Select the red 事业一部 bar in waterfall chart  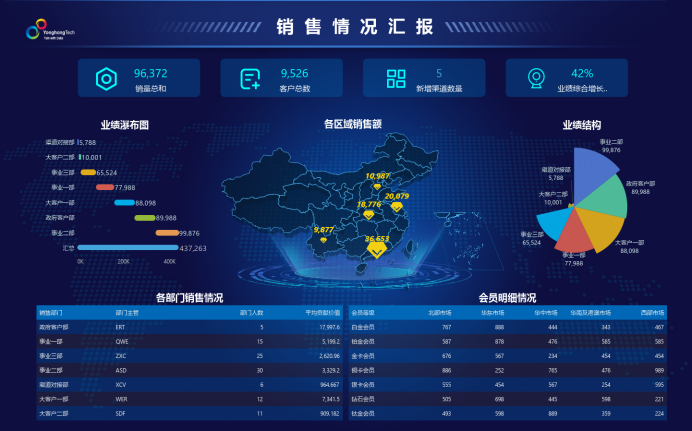point(105,187)
